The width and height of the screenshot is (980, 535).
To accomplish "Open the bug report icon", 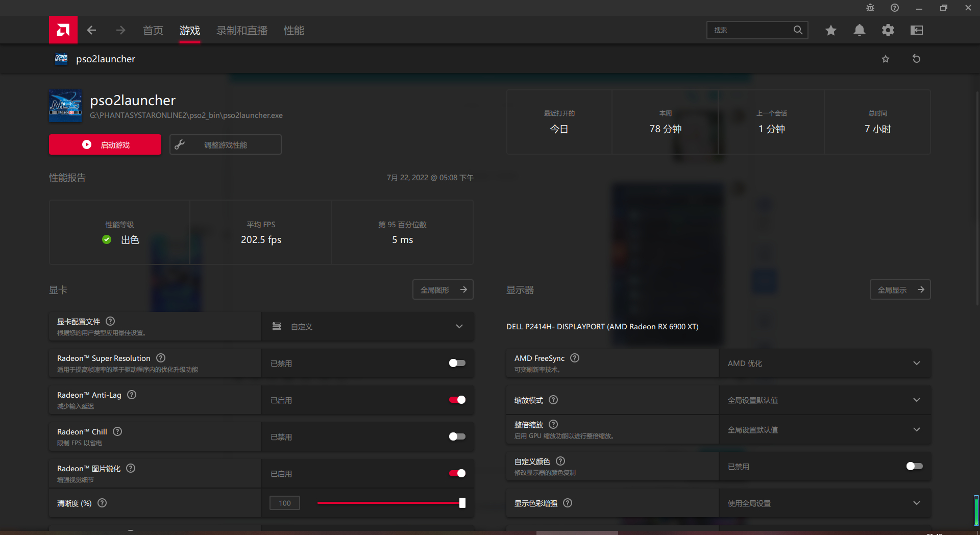I will [870, 8].
